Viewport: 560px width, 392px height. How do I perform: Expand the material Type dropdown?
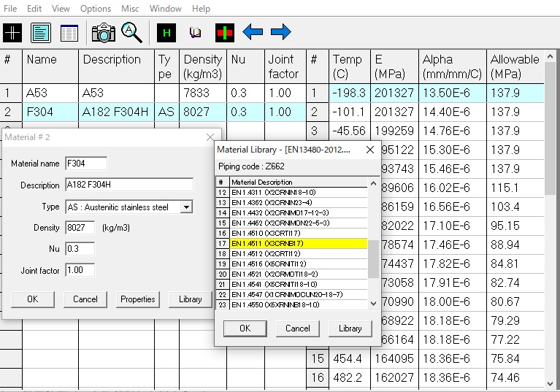coord(186,207)
